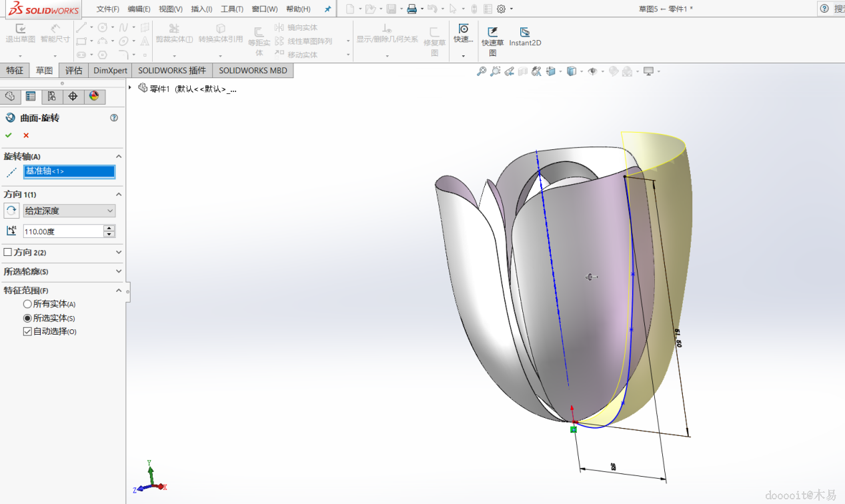
Task: Click the Zoom to Fit magnifier icon
Action: pyautogui.click(x=482, y=71)
